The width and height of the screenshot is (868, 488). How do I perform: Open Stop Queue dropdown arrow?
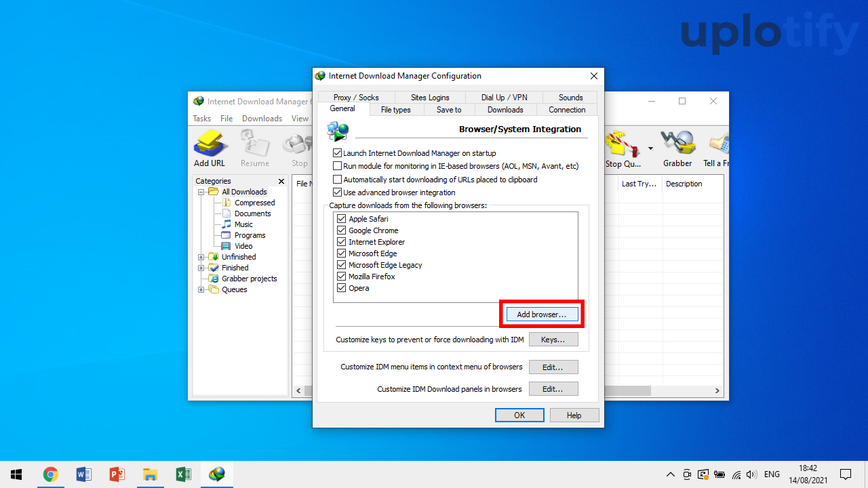(x=650, y=148)
